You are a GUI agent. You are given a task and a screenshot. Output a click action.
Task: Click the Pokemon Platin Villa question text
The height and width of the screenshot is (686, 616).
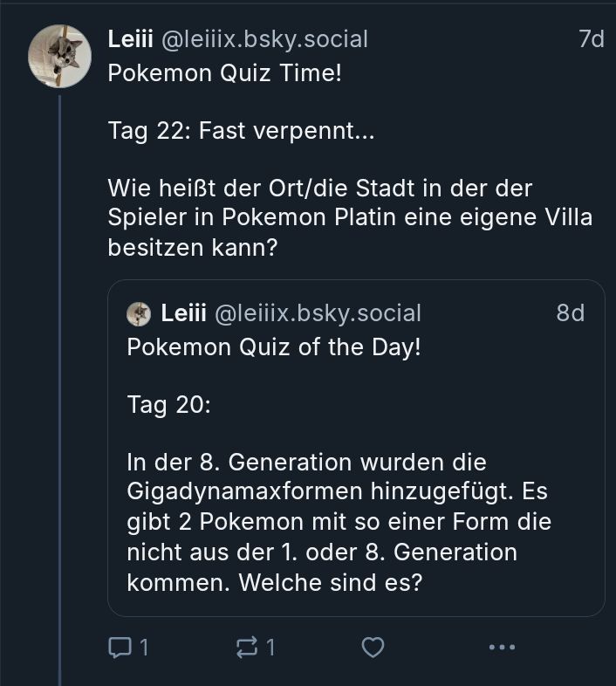coord(349,218)
